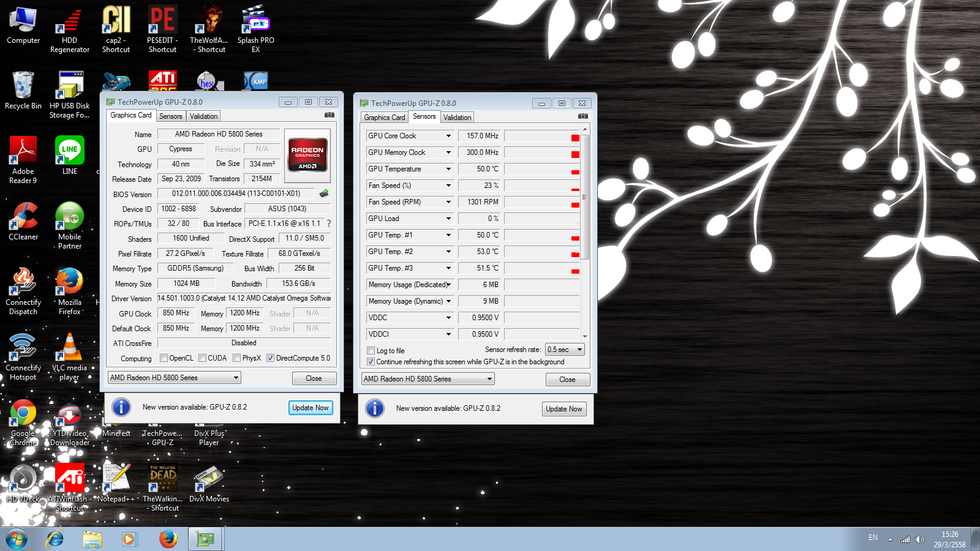The height and width of the screenshot is (551, 980).
Task: Click Update Now below the Sensors window
Action: pos(564,409)
